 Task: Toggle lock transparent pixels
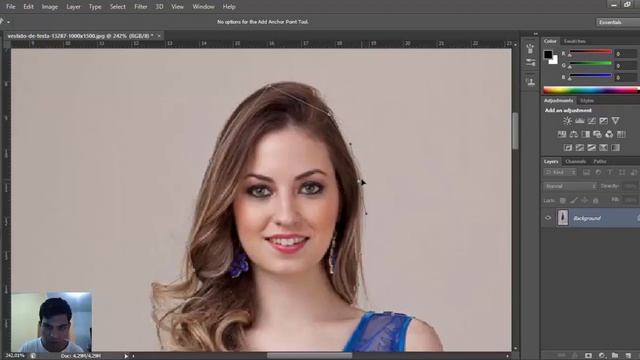562,200
